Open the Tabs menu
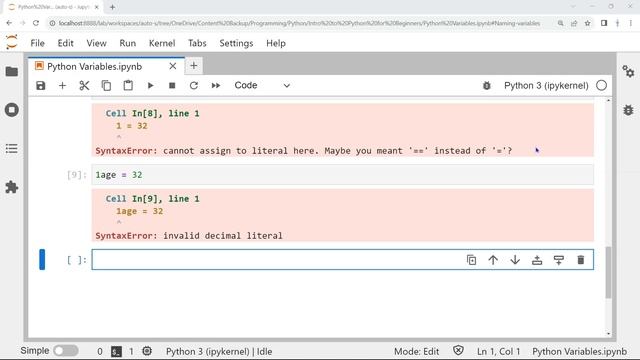Screen dimensions: 640x360 click(197, 43)
